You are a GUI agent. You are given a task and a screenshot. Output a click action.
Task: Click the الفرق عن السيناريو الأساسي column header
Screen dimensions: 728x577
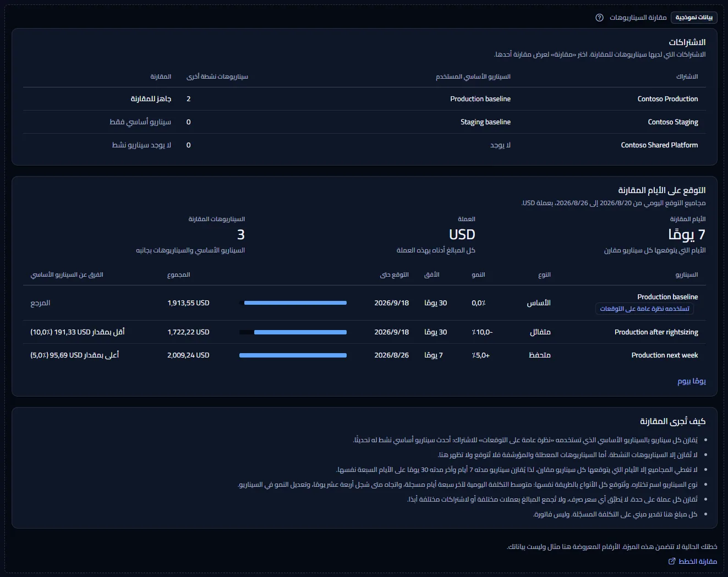click(x=67, y=274)
